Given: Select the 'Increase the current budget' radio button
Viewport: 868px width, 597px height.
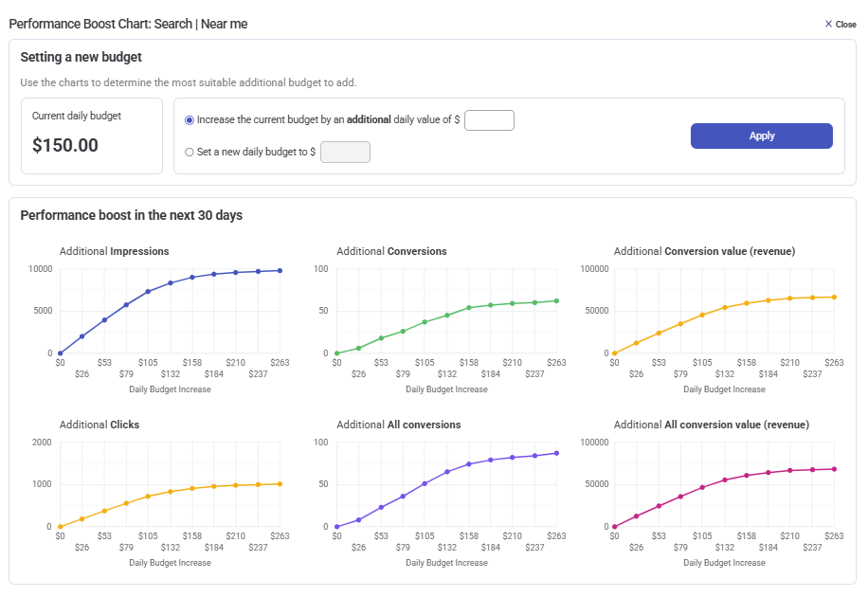Looking at the screenshot, I should (x=189, y=119).
